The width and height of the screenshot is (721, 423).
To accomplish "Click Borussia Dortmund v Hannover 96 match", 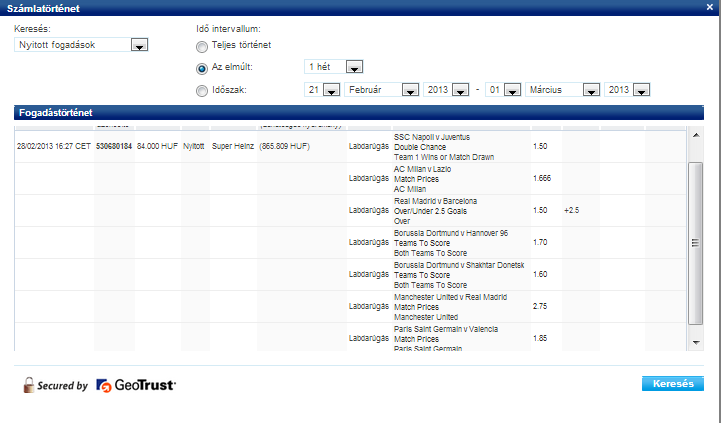I will [x=451, y=233].
